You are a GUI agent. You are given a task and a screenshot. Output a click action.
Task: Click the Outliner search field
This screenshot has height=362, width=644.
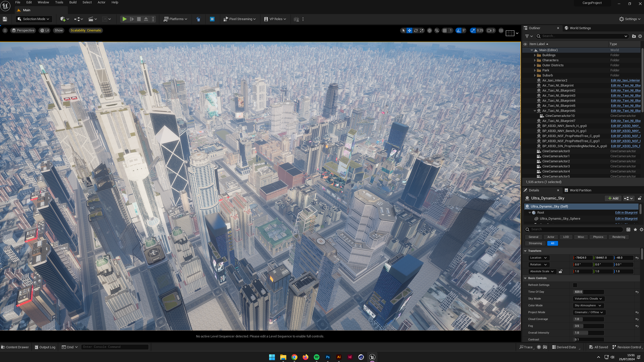[582, 36]
